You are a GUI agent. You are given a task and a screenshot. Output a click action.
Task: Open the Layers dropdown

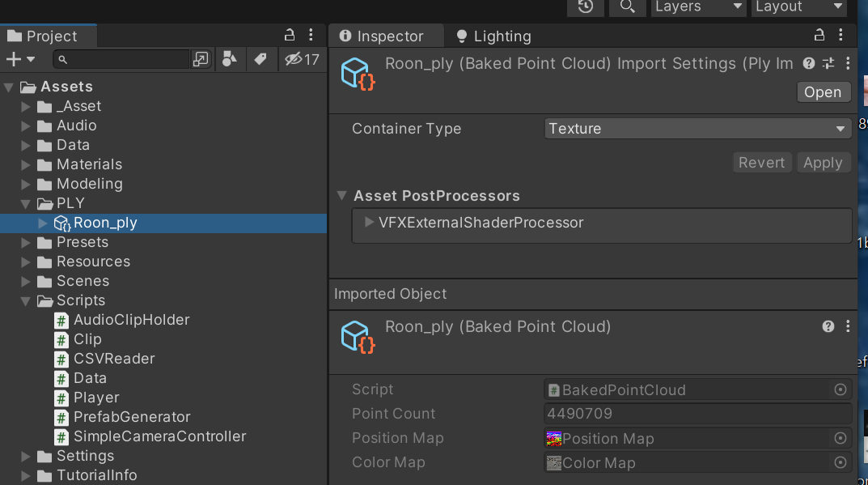coord(699,6)
